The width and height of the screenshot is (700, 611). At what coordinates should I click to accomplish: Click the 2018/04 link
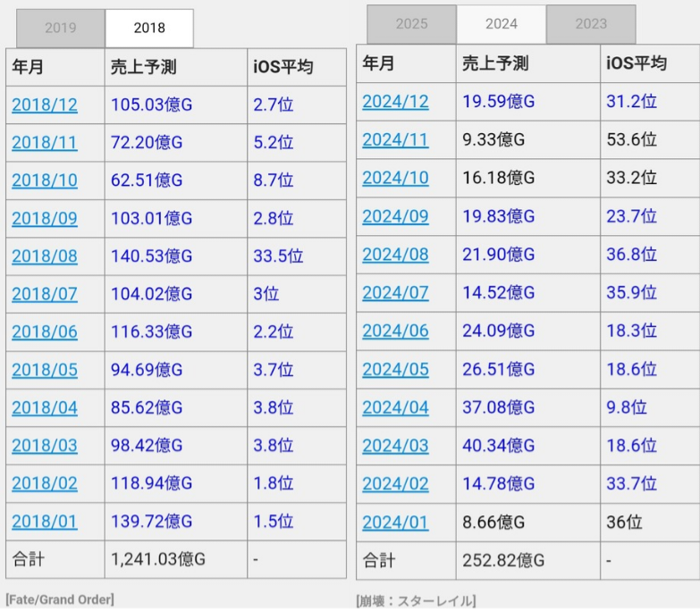click(45, 407)
